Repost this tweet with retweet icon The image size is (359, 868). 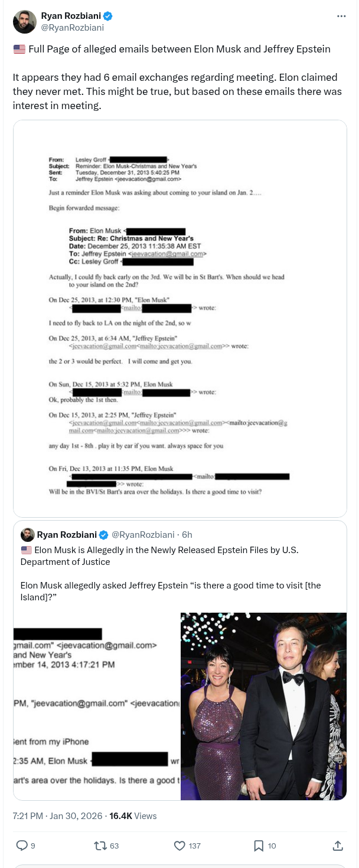tap(100, 846)
